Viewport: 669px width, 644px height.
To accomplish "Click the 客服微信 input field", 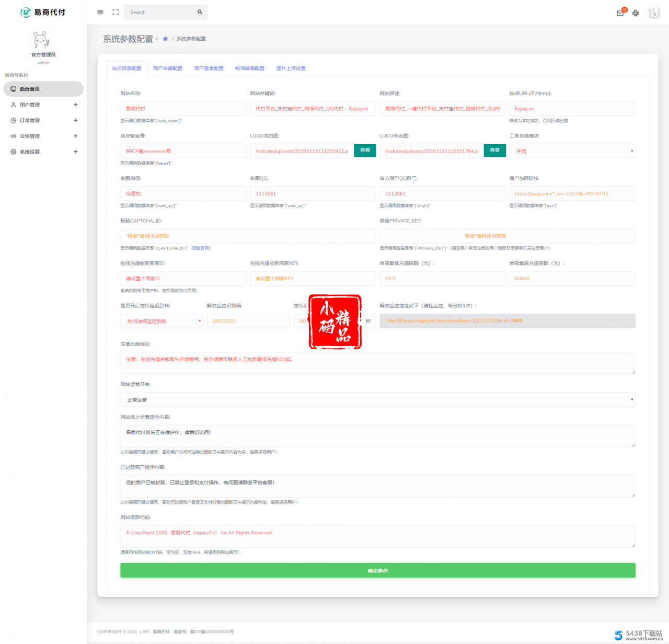I will [x=183, y=193].
